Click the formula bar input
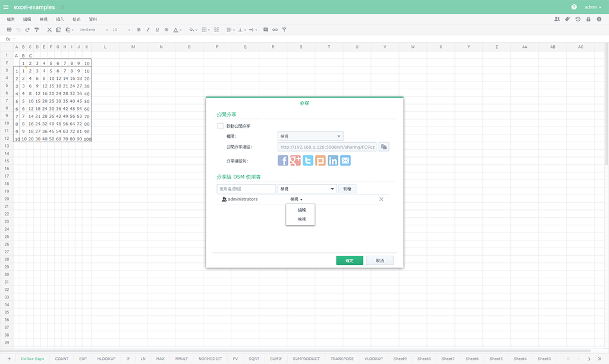Screen dimensions: 609x364 pyautogui.click(x=310, y=39)
